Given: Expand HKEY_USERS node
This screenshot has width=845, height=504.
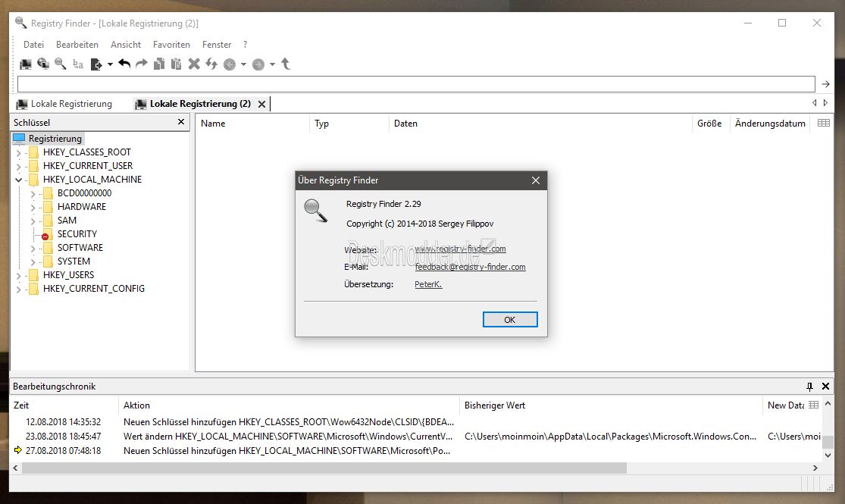Looking at the screenshot, I should click(x=18, y=275).
